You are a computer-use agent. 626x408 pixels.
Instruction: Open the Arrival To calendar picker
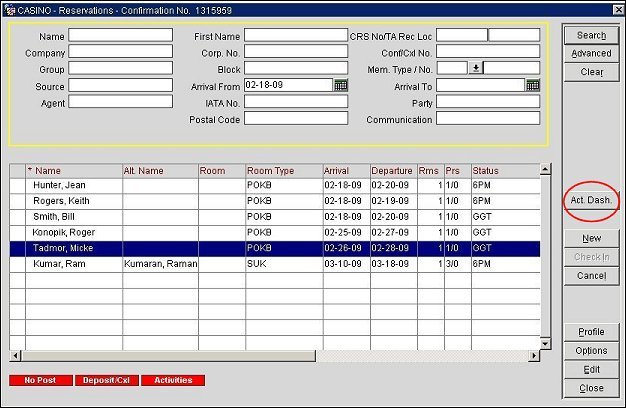[x=533, y=86]
